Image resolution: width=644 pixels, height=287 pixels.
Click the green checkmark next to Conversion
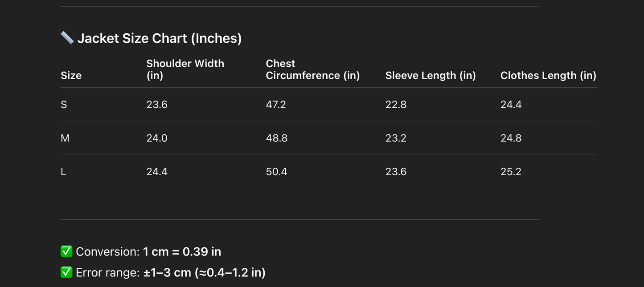(x=66, y=251)
